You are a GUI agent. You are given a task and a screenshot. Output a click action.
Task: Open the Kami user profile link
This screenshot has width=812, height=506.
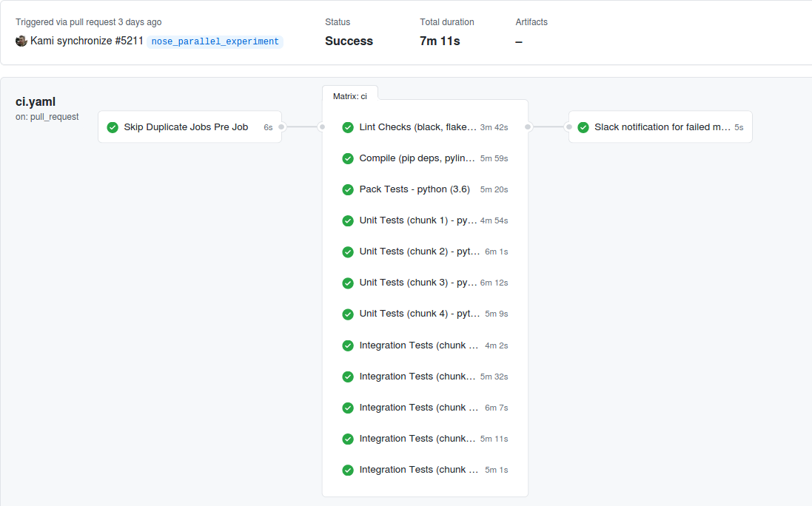(42, 41)
